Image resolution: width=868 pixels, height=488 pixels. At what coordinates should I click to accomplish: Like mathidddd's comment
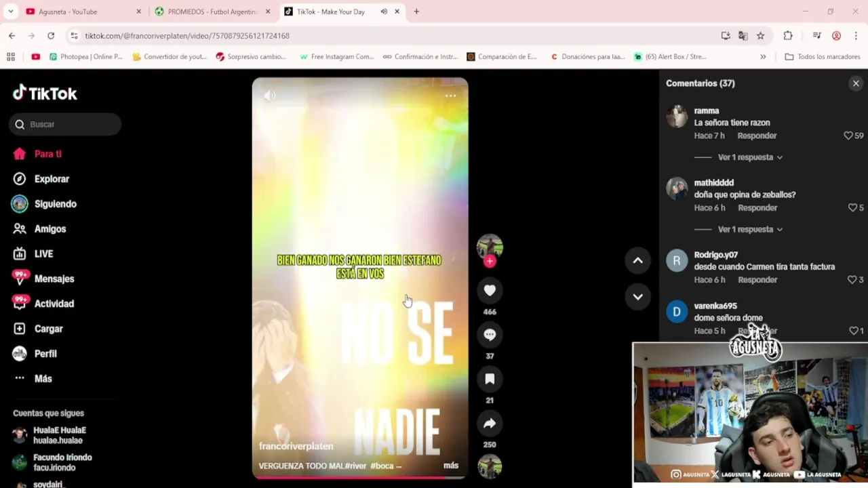point(852,207)
